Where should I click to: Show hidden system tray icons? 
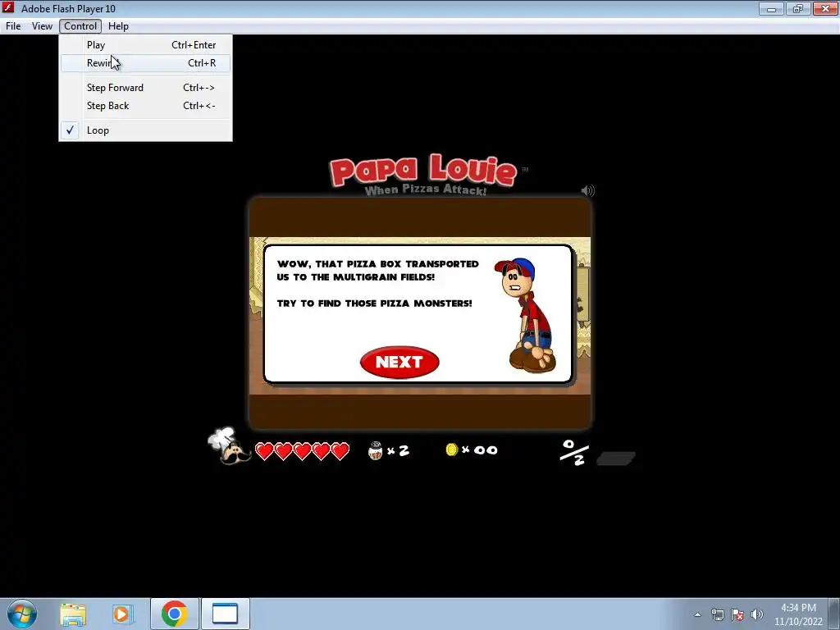click(x=697, y=614)
